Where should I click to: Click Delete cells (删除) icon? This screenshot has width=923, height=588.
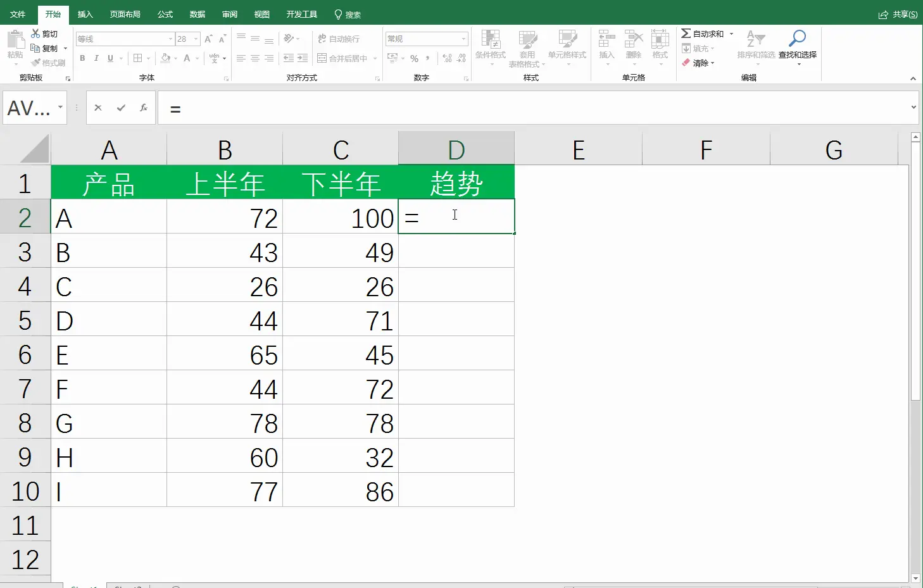tap(633, 39)
